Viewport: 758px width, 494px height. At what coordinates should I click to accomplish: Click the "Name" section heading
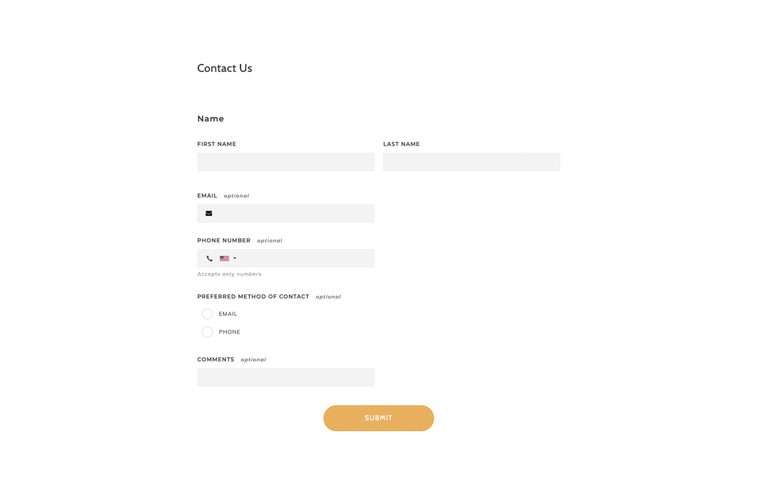click(210, 119)
